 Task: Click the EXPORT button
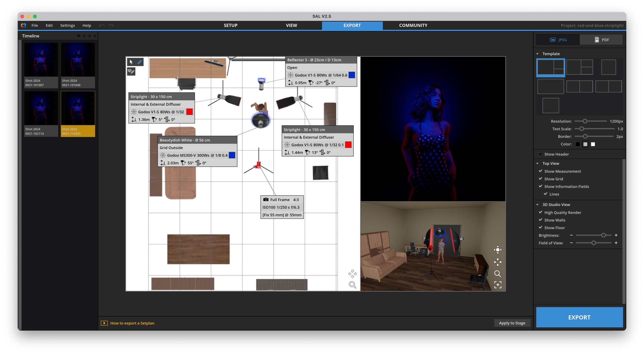579,317
